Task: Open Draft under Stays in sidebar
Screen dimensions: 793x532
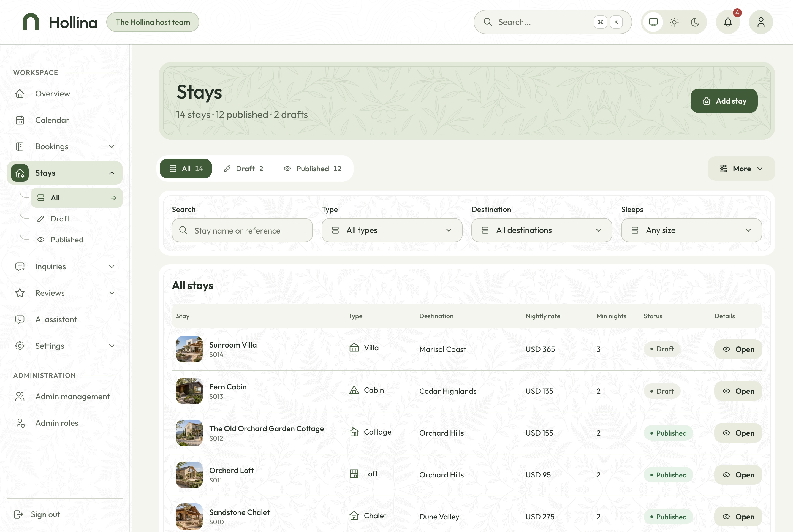Action: coord(77,219)
